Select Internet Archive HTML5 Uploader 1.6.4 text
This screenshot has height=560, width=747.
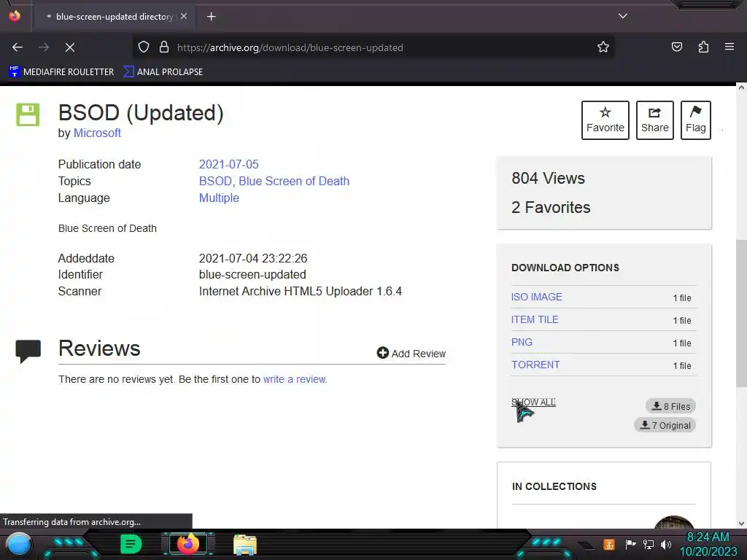coord(300,291)
